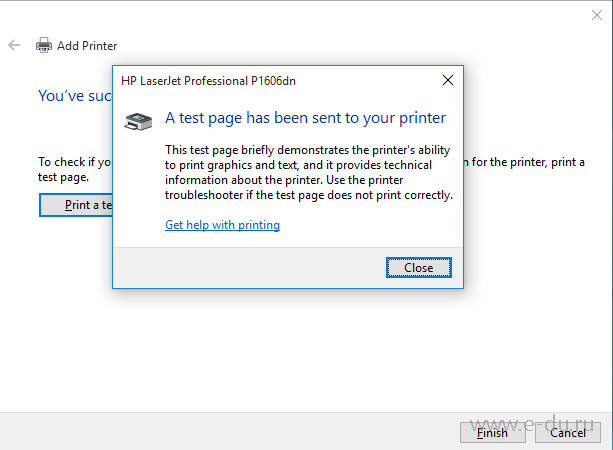Click the Finish button
The image size is (613, 450).
[x=492, y=433]
